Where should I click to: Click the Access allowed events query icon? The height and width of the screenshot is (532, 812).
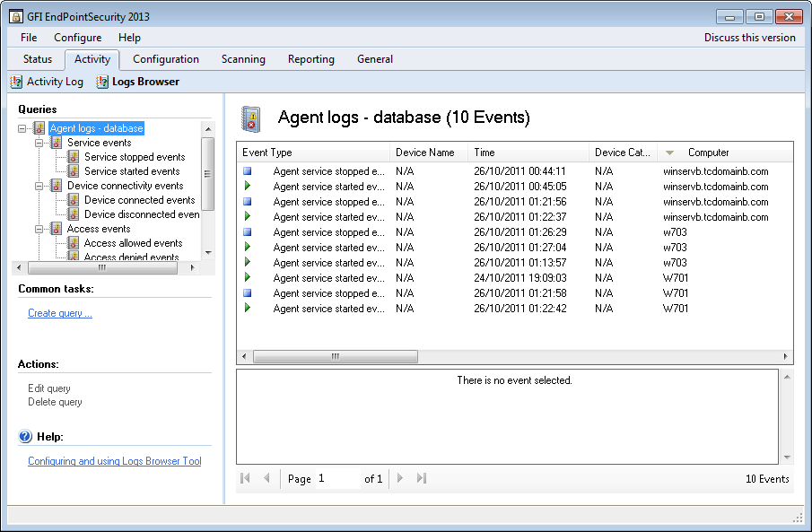point(74,243)
